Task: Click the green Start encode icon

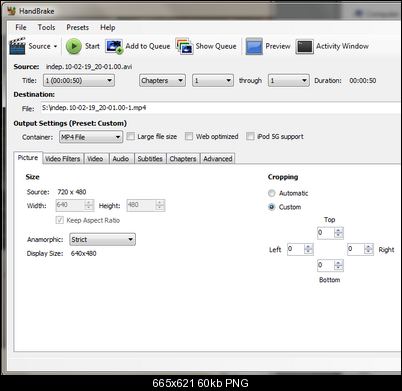Action: pos(74,46)
